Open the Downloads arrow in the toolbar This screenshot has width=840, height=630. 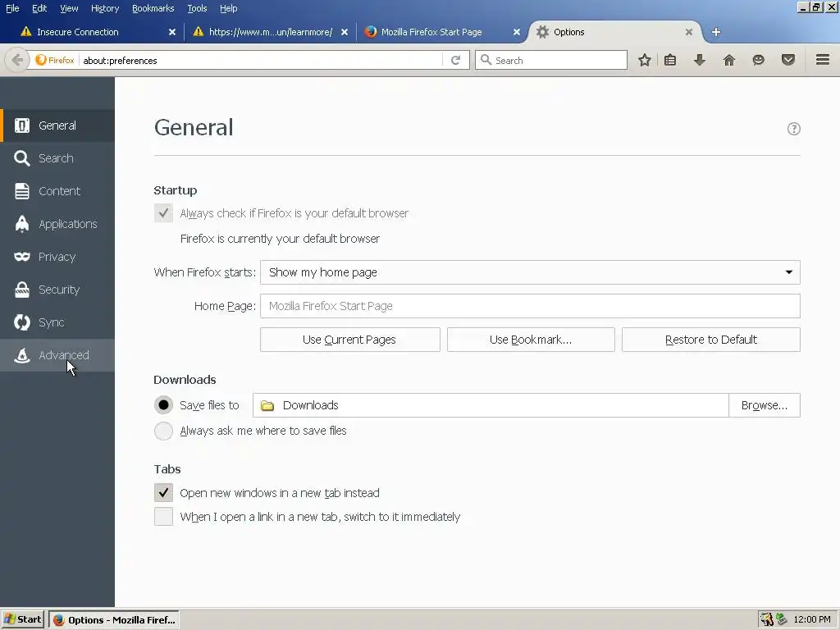click(699, 60)
